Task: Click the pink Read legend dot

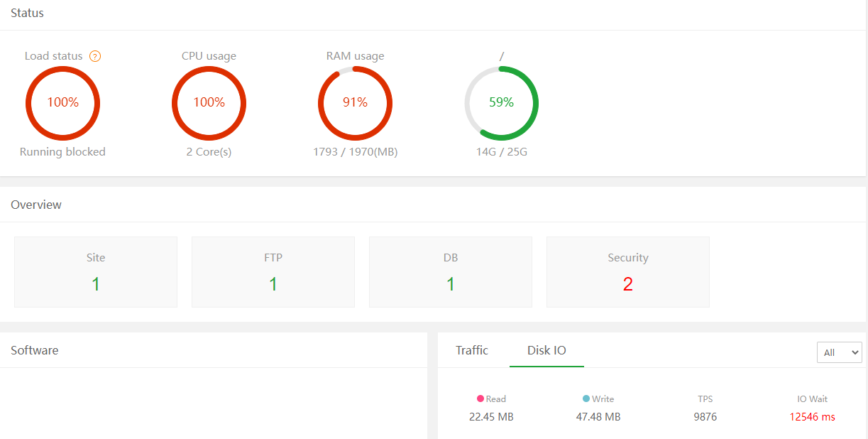Action: [x=480, y=399]
